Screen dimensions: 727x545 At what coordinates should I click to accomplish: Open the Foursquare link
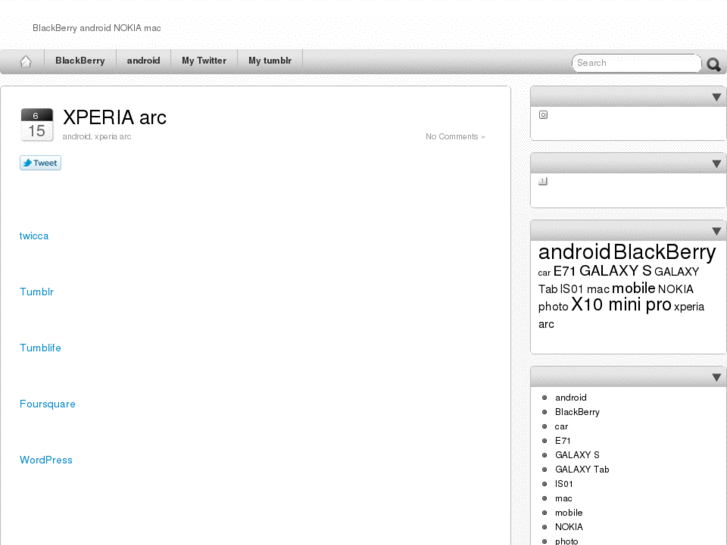tap(47, 404)
